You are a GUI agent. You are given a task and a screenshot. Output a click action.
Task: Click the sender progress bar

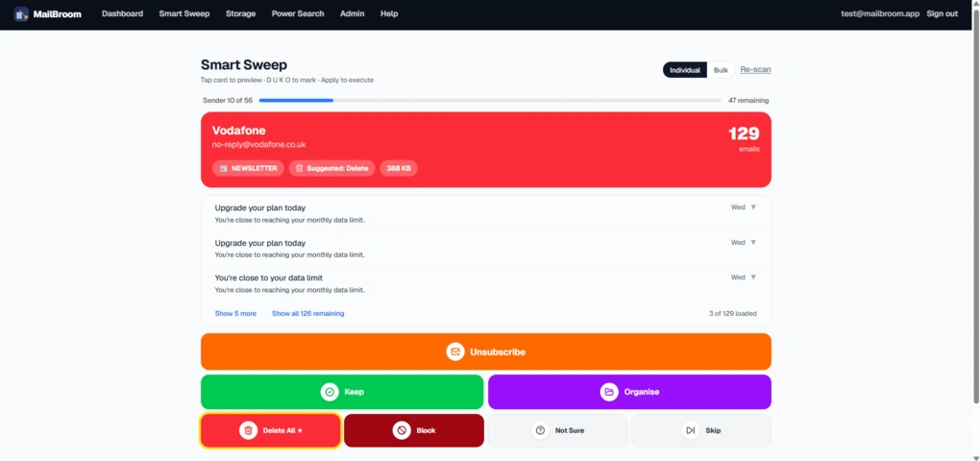(490, 100)
